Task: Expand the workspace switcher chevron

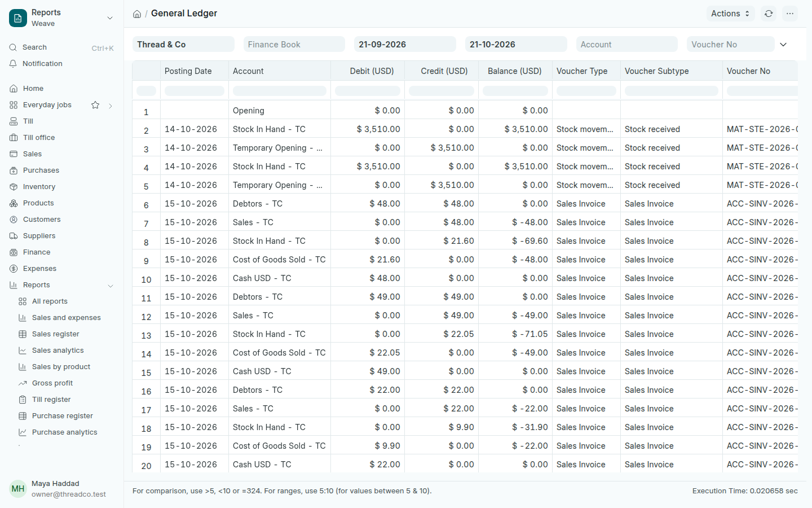Action: click(x=110, y=18)
